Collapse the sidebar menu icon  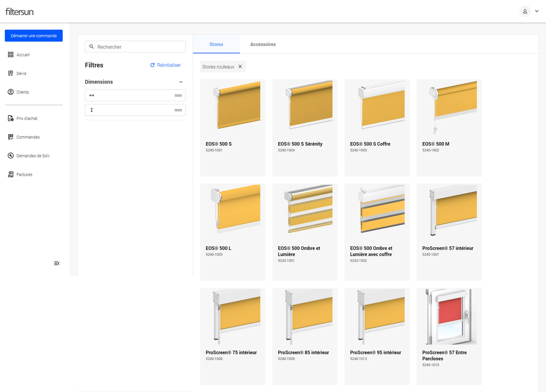tap(57, 263)
